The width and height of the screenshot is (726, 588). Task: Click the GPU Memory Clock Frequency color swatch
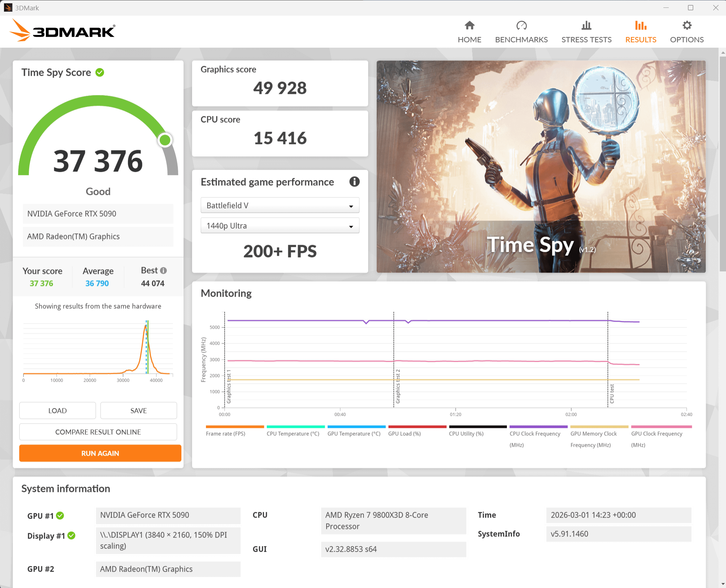(599, 427)
